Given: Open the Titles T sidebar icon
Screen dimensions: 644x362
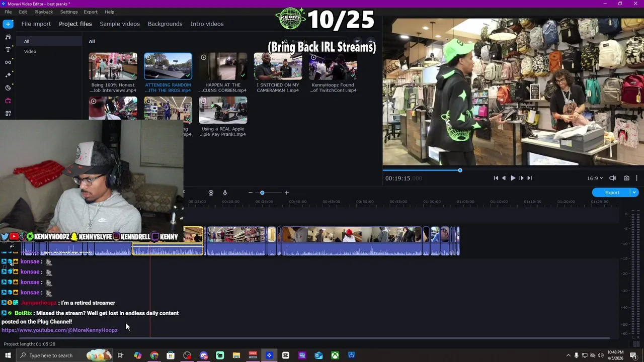Looking at the screenshot, I should pyautogui.click(x=8, y=49).
